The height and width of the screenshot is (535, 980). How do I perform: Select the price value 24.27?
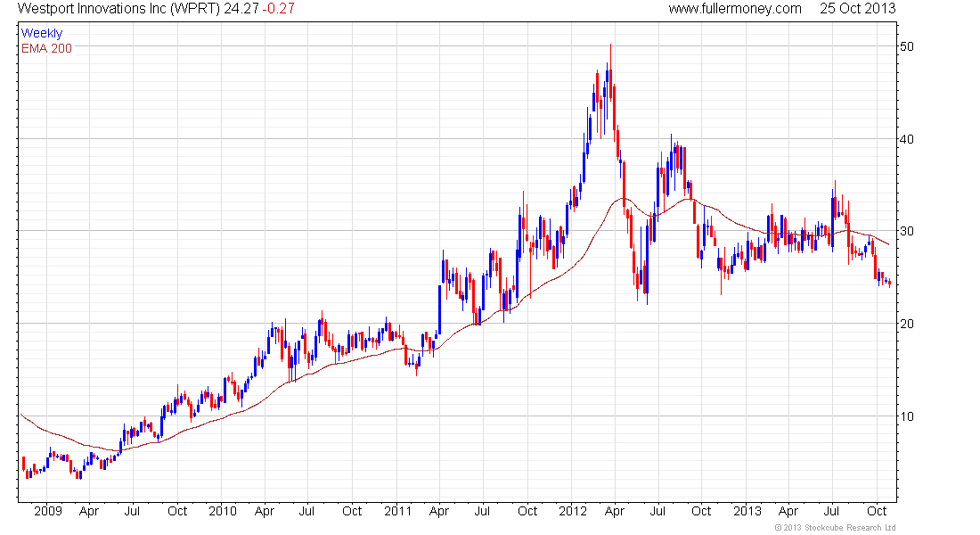[x=241, y=9]
